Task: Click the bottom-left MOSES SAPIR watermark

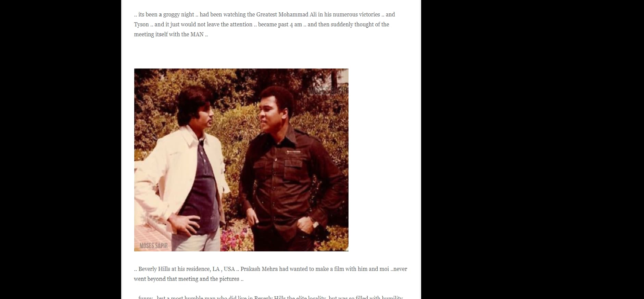Action: point(154,246)
